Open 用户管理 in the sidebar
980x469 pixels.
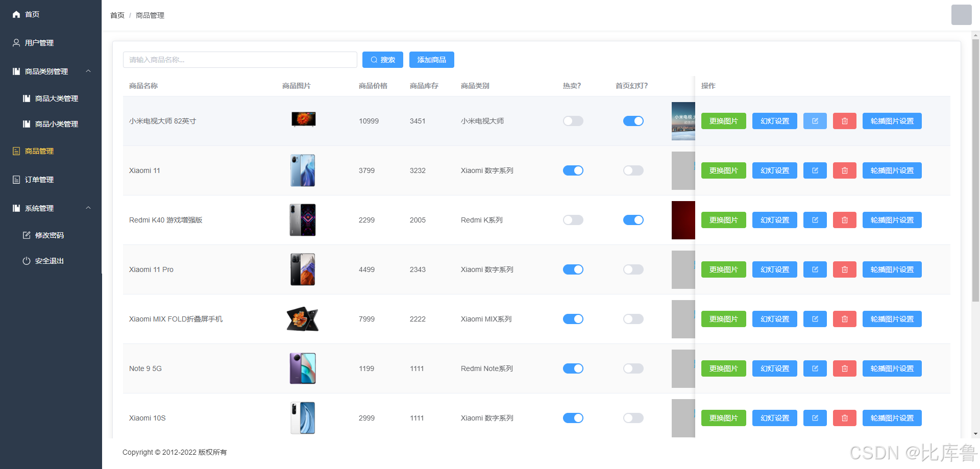51,43
